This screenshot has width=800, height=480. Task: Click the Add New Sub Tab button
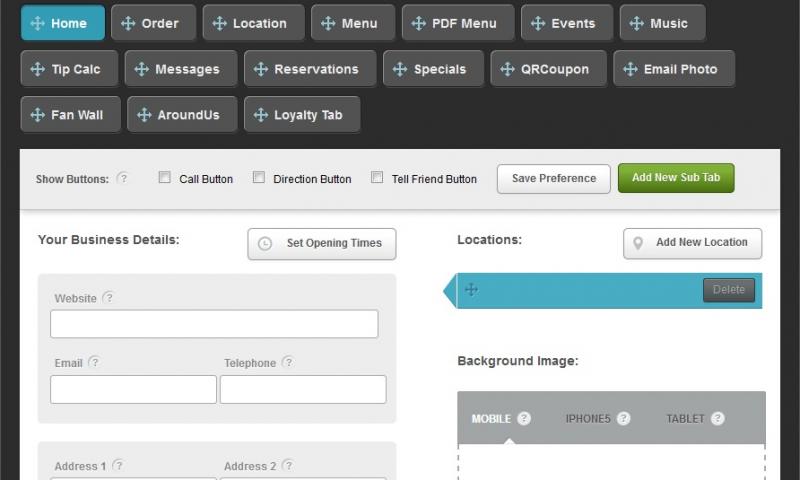click(x=676, y=178)
